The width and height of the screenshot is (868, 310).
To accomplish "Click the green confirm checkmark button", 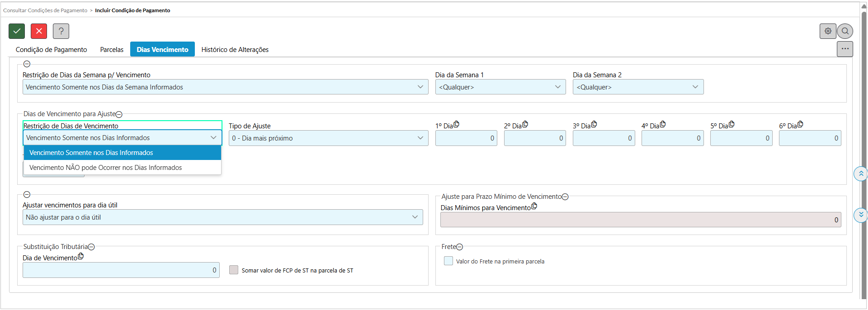I will click(x=17, y=31).
